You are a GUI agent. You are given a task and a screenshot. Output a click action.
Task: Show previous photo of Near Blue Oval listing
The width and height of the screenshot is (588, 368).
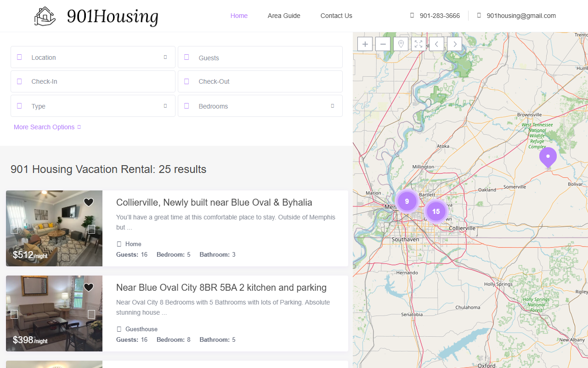tap(14, 314)
